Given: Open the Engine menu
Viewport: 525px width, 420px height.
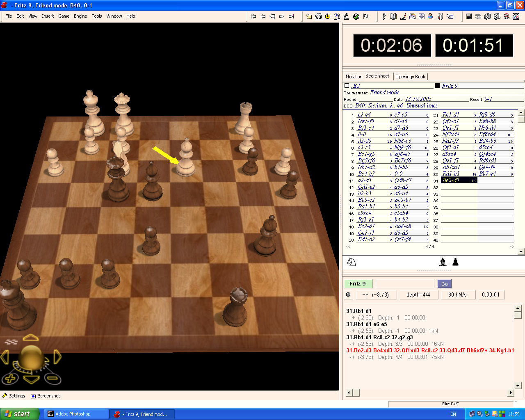Looking at the screenshot, I should (80, 16).
